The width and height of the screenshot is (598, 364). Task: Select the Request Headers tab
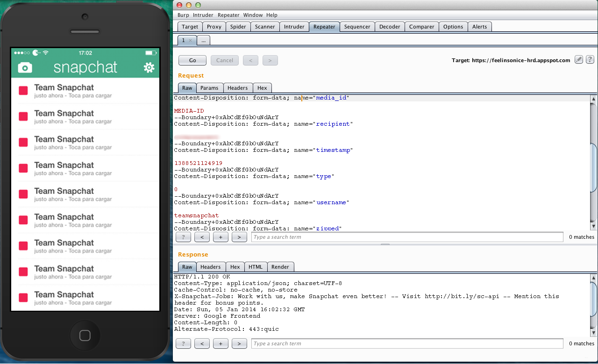tap(238, 88)
